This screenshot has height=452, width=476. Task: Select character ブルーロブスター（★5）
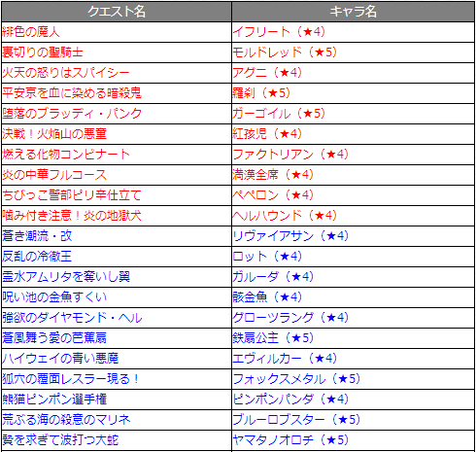tap(296, 420)
